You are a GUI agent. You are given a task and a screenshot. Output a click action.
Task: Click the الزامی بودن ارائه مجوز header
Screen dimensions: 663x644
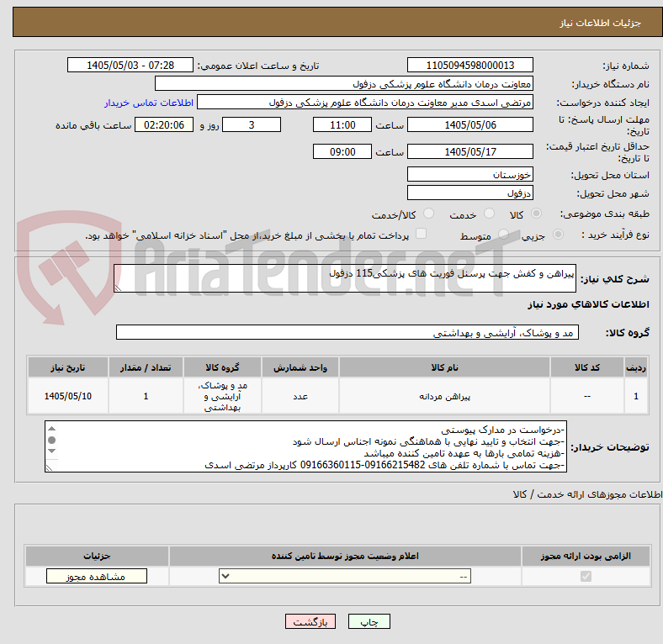pos(586,556)
